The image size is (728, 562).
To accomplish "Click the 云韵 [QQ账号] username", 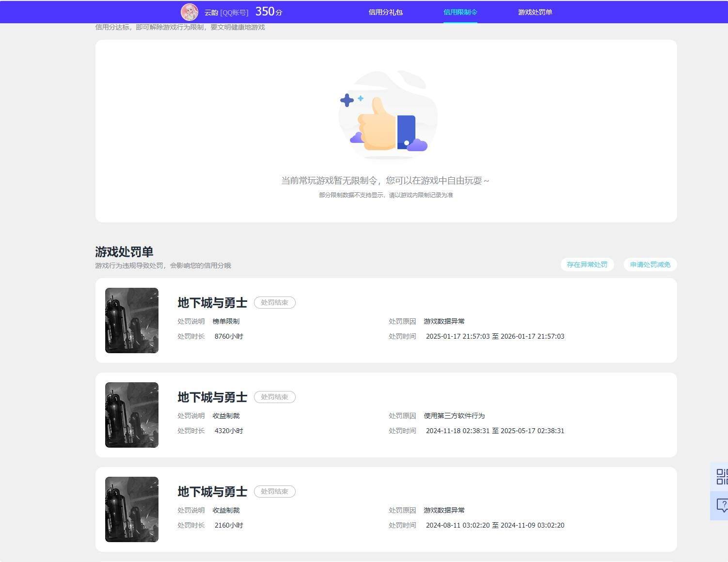I will [226, 13].
